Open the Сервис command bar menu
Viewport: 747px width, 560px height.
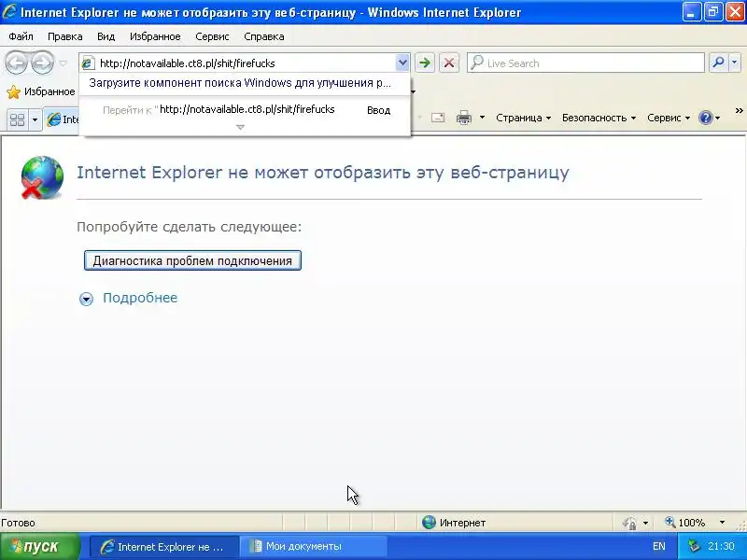668,118
